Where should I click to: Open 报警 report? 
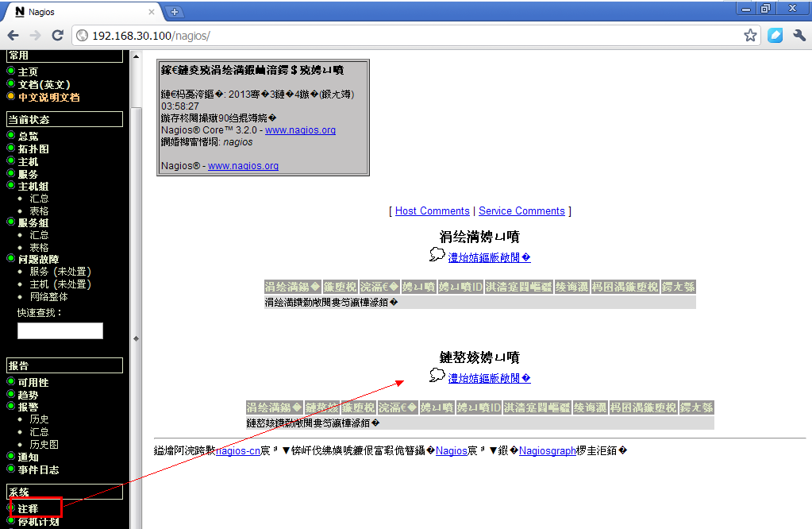pyautogui.click(x=28, y=407)
